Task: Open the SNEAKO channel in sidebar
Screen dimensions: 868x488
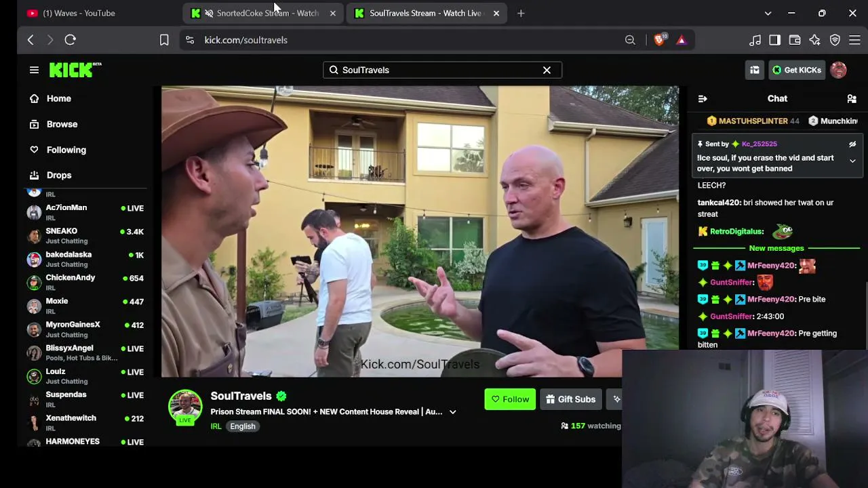Action: [85, 235]
